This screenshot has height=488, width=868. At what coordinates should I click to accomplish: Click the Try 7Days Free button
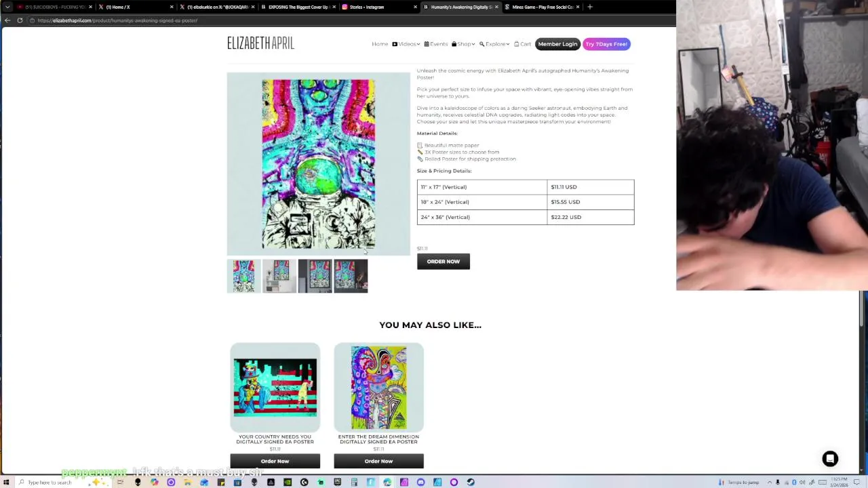606,44
